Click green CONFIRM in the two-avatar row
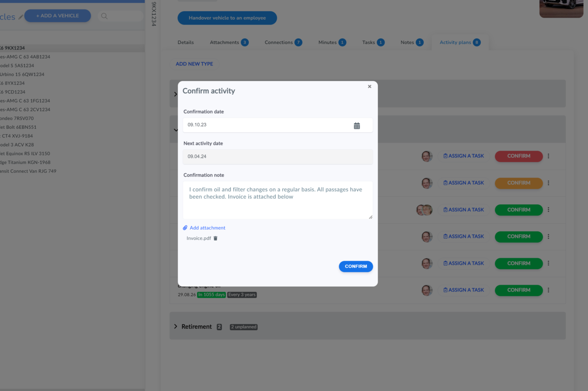588x391 pixels. click(519, 210)
